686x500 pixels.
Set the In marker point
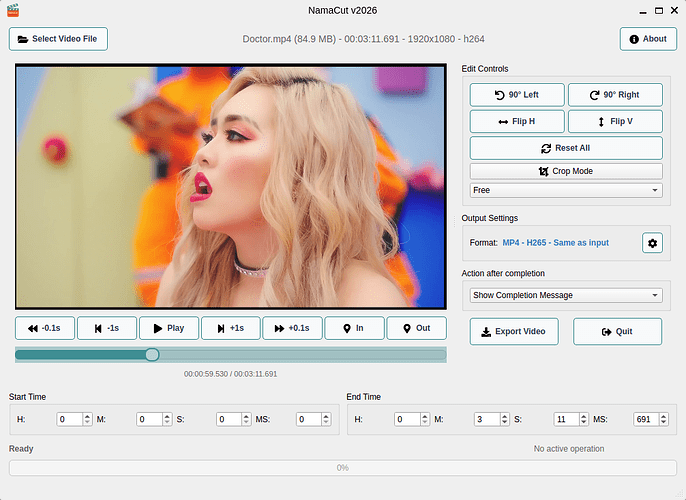click(x=354, y=328)
